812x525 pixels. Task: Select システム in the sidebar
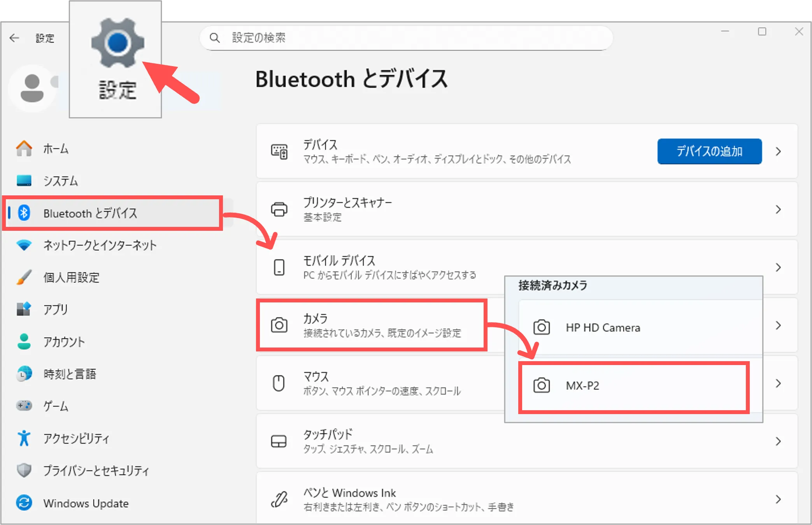(60, 181)
